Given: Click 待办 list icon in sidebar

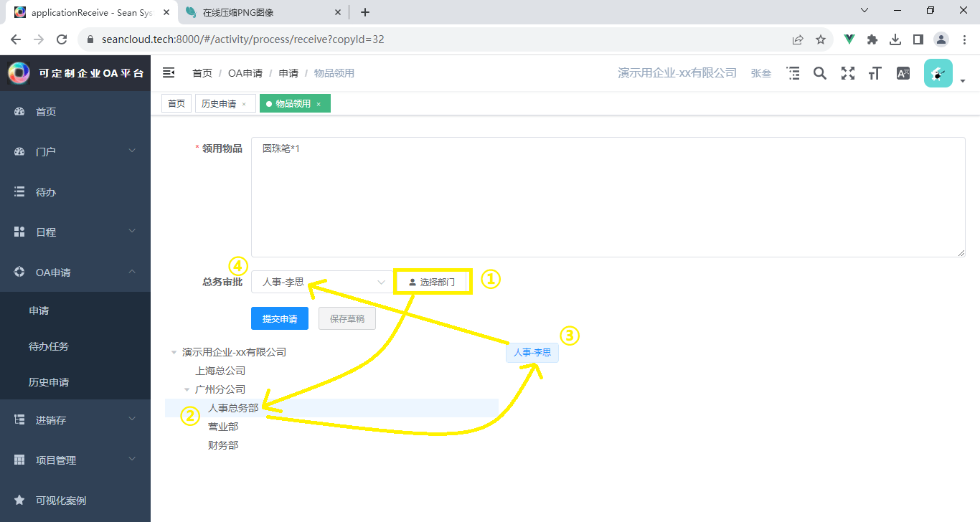Looking at the screenshot, I should (x=19, y=192).
